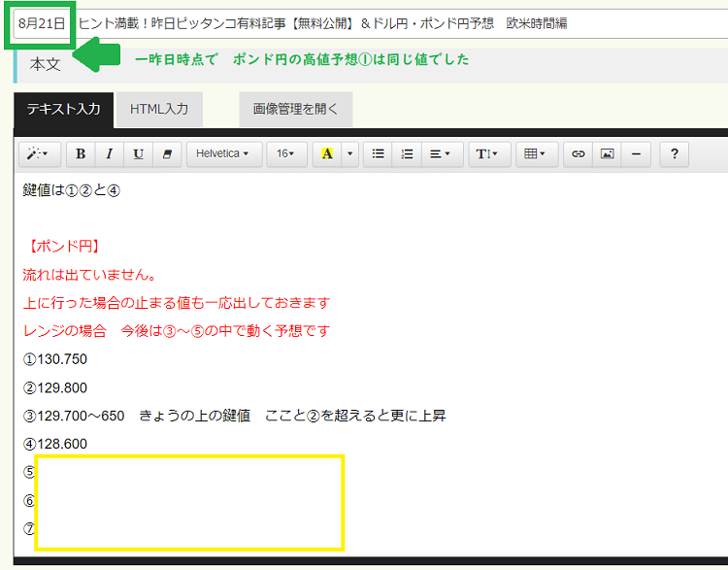Open the line height dropdown
The height and width of the screenshot is (570, 728).
pos(489,153)
